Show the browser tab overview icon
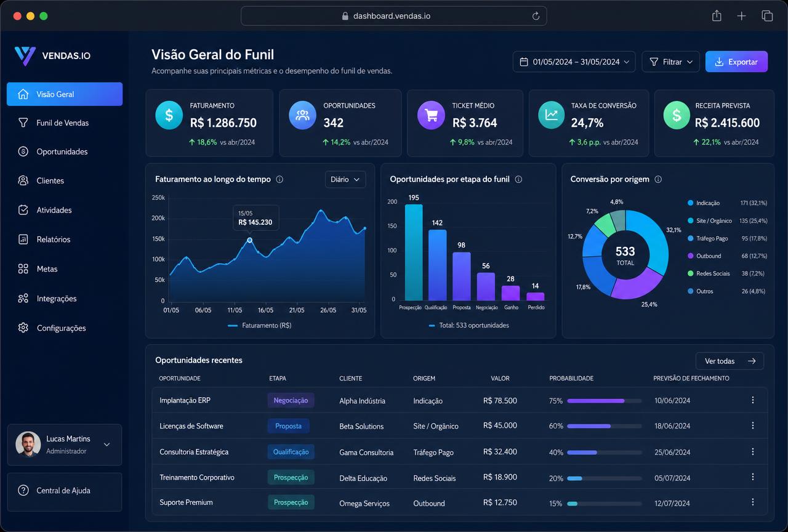This screenshot has width=788, height=532. pos(767,16)
